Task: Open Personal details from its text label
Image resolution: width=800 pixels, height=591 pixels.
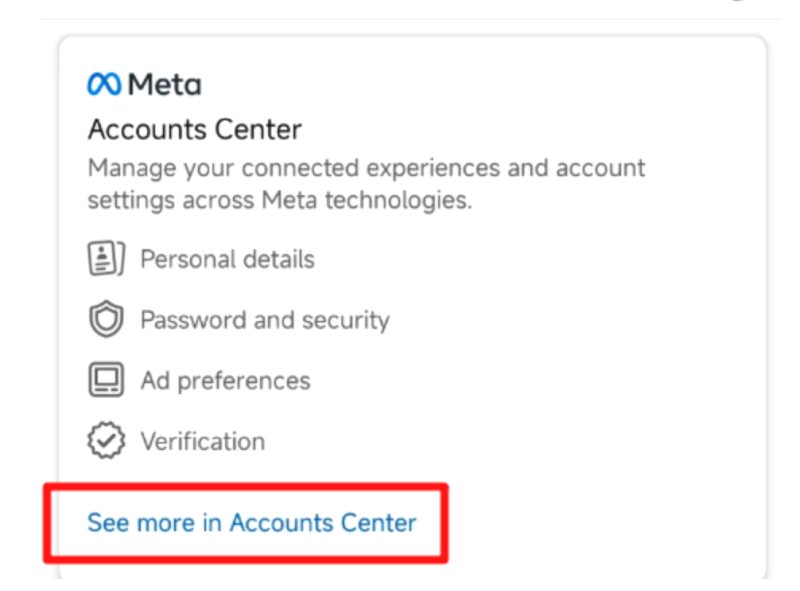Action: coord(227,260)
